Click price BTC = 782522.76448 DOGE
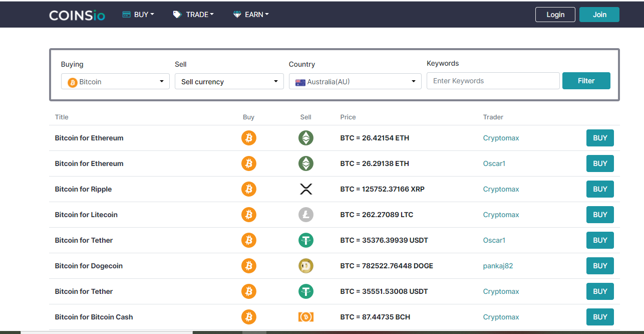Viewport: 644px width, 334px height. coord(387,266)
